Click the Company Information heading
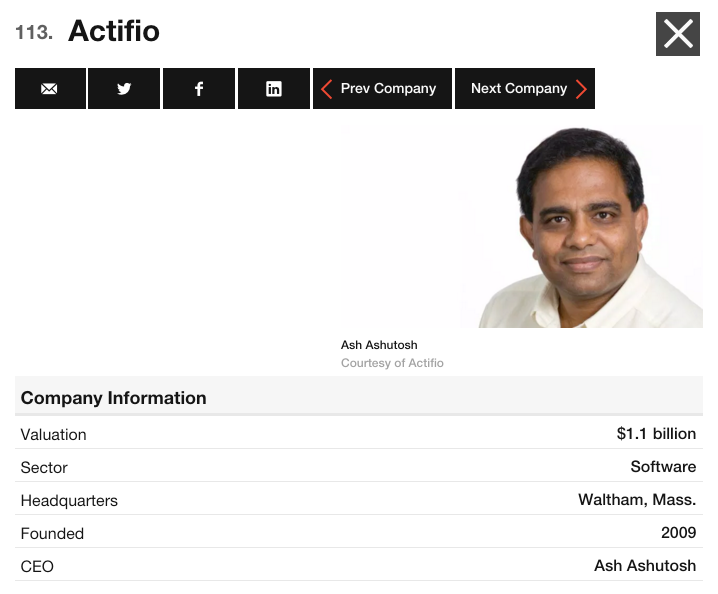Screen dimensions: 718x594 (114, 398)
